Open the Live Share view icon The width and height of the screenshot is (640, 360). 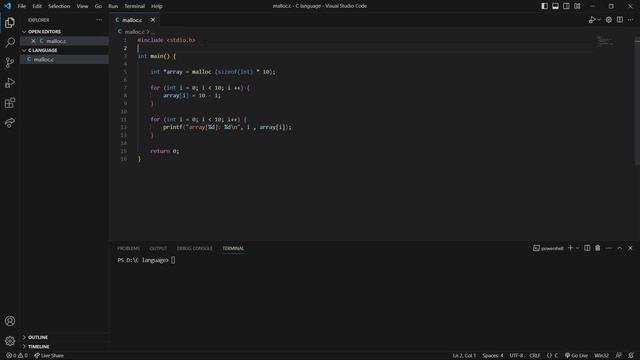pyautogui.click(x=10, y=122)
